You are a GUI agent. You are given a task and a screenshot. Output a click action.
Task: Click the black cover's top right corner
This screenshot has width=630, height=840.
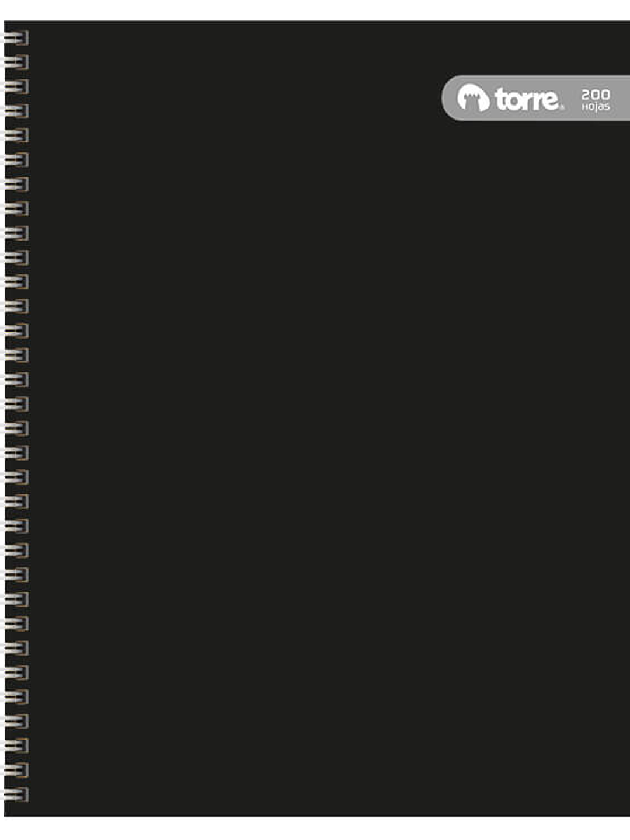[x=626, y=25]
